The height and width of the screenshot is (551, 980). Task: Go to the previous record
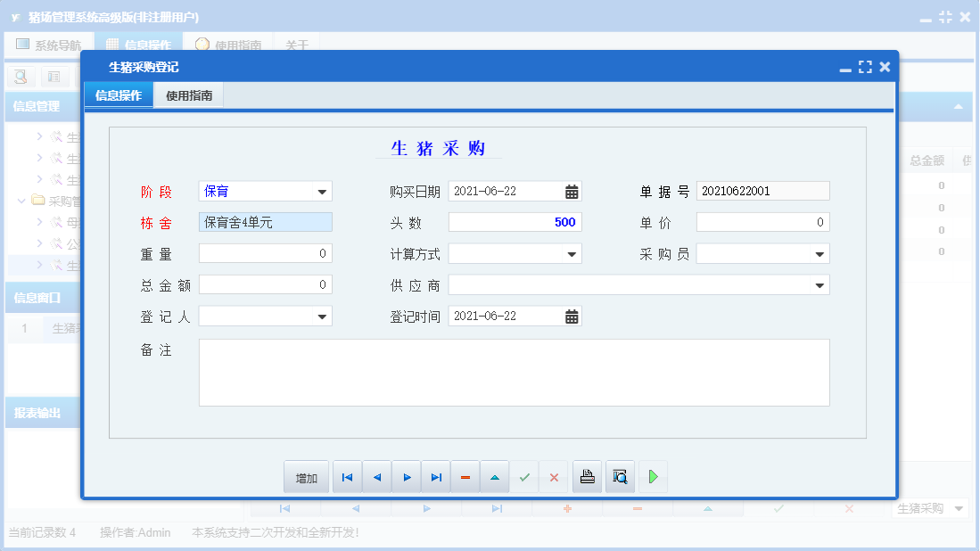(x=376, y=478)
